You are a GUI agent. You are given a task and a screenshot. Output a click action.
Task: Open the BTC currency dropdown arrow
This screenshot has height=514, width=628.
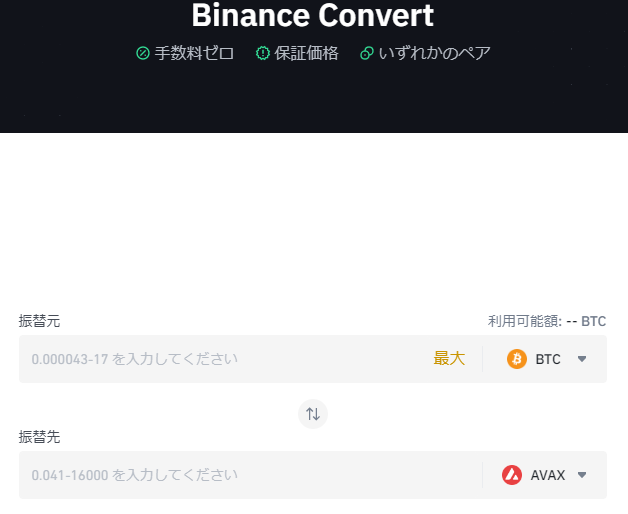pos(582,359)
